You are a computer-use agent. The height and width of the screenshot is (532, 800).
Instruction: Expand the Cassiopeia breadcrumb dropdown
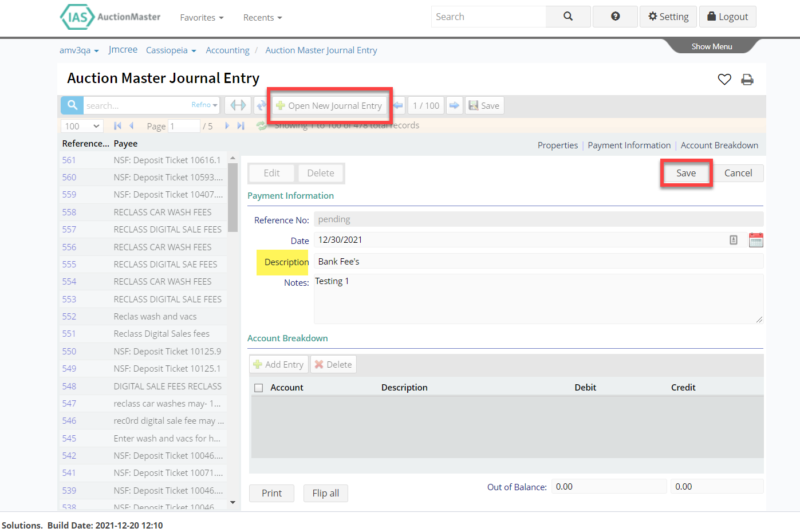pos(171,50)
